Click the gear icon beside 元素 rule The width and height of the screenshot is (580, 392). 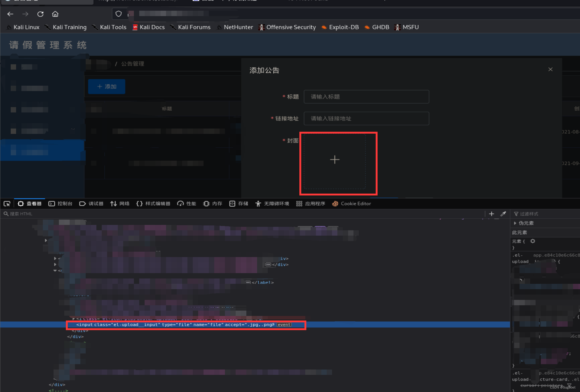point(533,241)
